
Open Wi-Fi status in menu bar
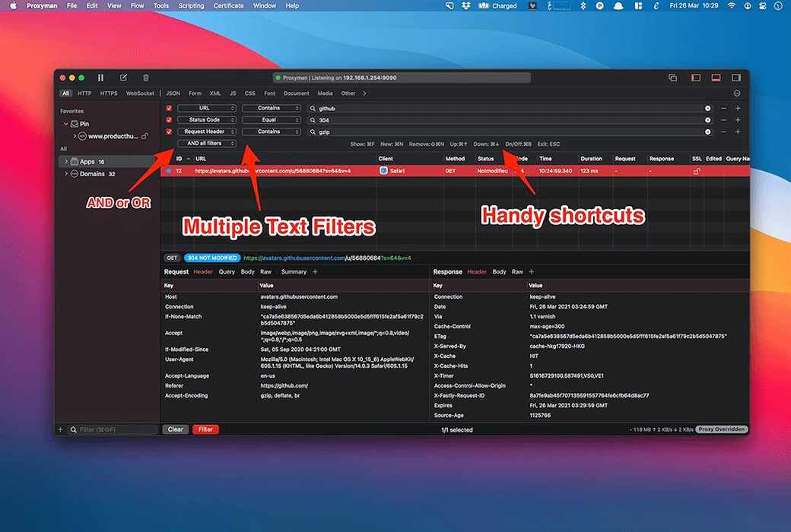tap(732, 6)
